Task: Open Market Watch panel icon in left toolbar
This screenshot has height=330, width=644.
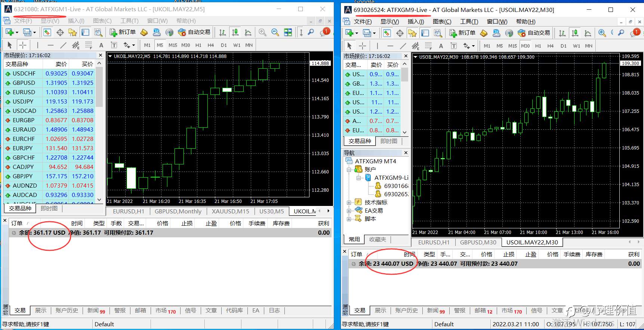Action: point(47,32)
